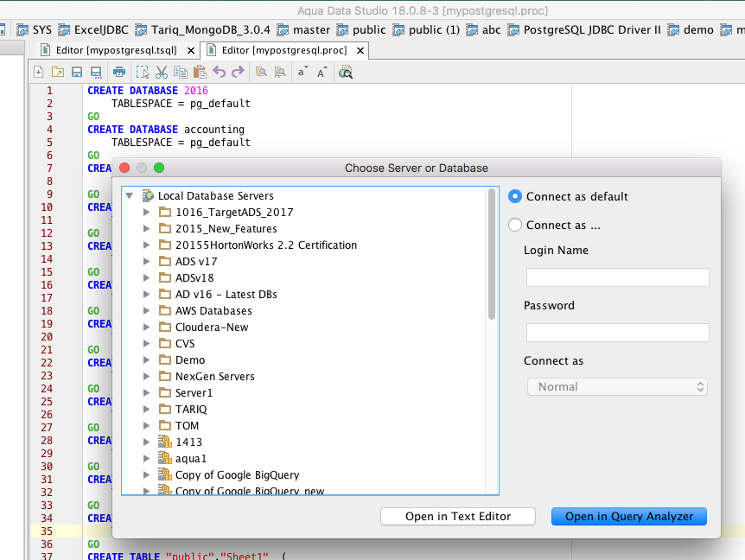
Task: Open the ExcelJDBC connection tab
Action: tap(93, 30)
